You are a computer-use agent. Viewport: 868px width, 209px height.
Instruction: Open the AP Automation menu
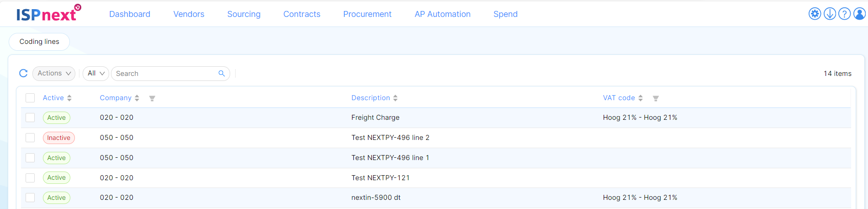tap(442, 14)
